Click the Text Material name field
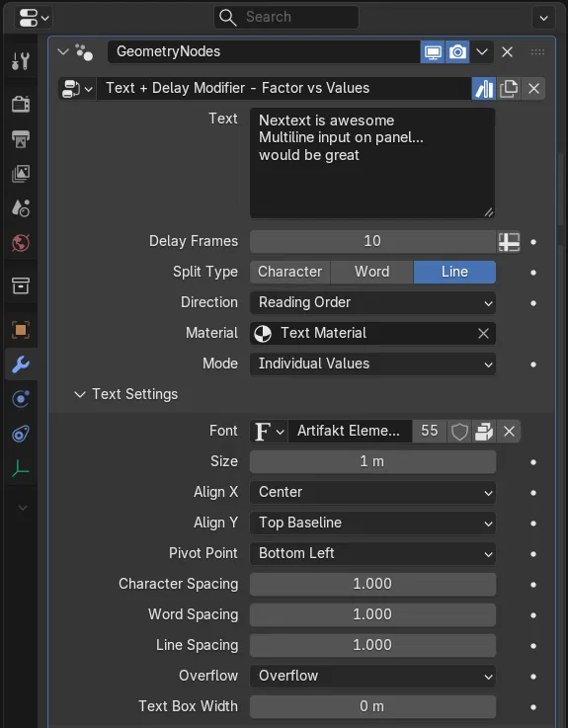The height and width of the screenshot is (728, 568). [373, 333]
